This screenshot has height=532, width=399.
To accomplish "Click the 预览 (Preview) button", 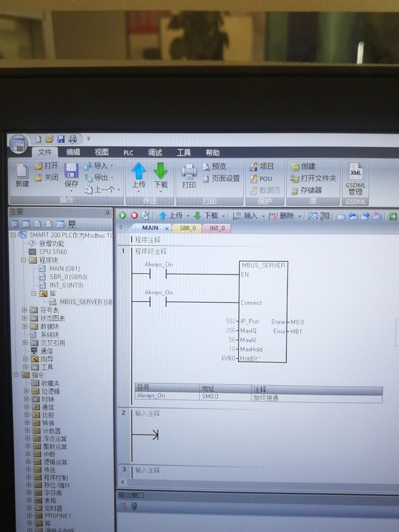I will point(215,167).
